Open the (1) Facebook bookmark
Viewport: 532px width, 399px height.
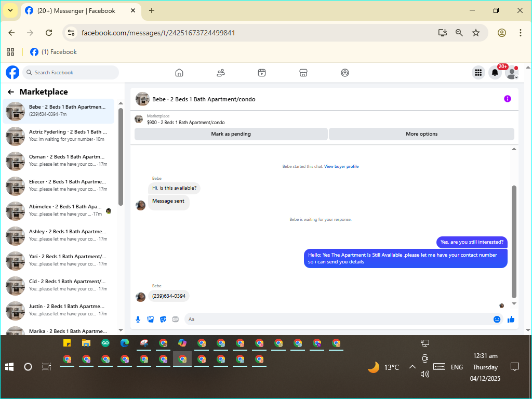pyautogui.click(x=54, y=52)
